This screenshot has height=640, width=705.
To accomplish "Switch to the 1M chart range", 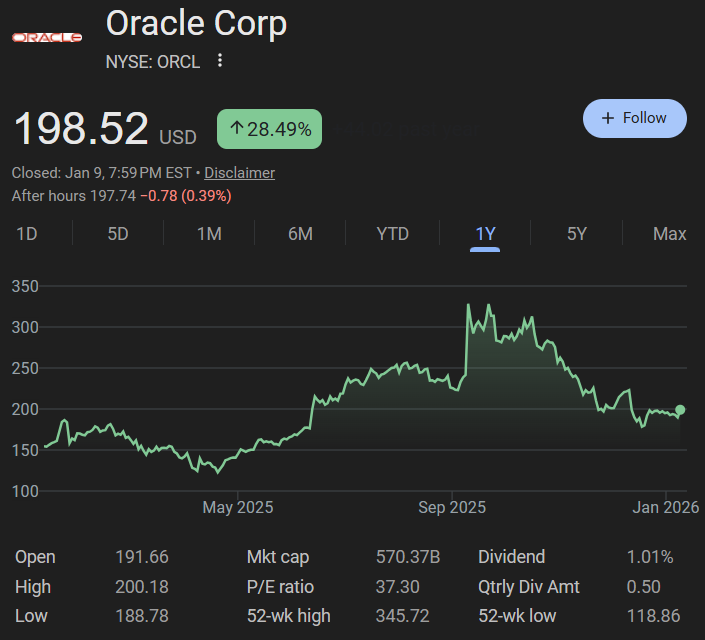I will point(209,234).
